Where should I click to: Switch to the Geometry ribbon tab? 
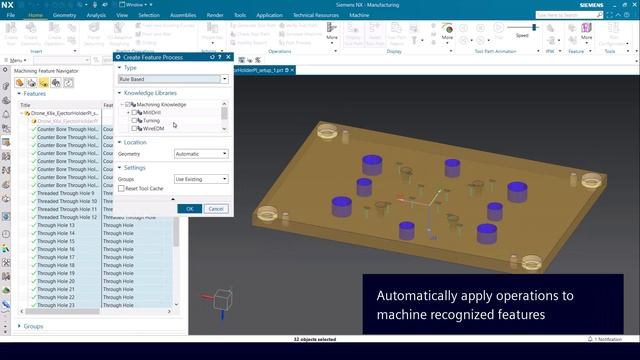64,15
